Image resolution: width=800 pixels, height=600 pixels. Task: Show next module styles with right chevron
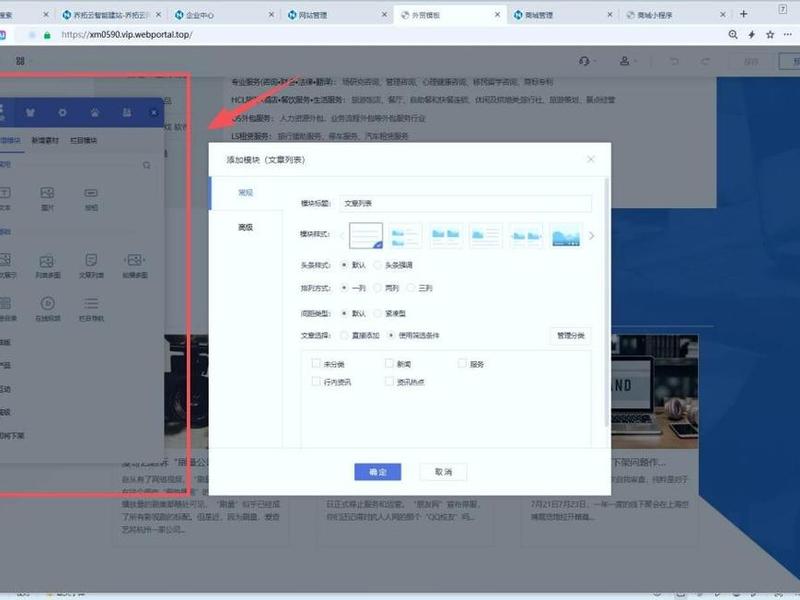point(591,236)
